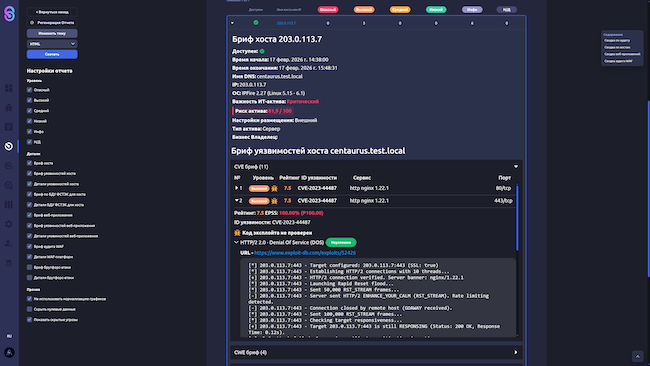650x366 pixels.
Task: Collapse the host 203.0.113.7 row arrow
Action: tap(232, 23)
